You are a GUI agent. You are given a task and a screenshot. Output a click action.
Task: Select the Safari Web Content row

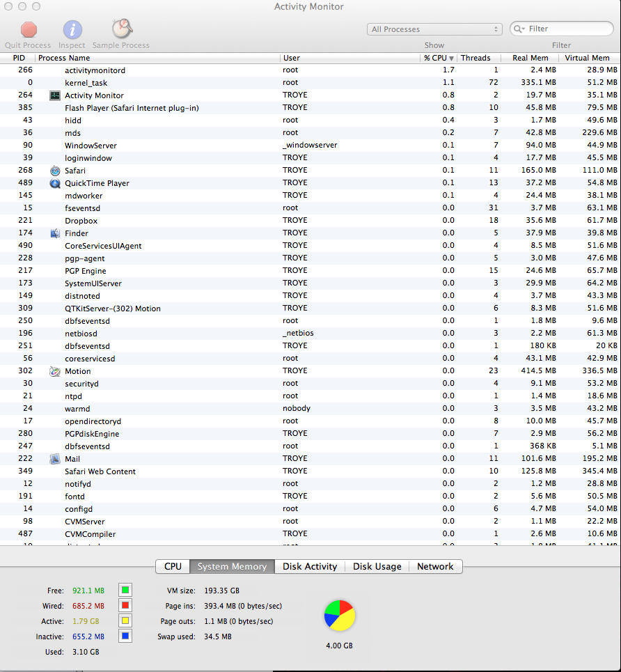310,471
